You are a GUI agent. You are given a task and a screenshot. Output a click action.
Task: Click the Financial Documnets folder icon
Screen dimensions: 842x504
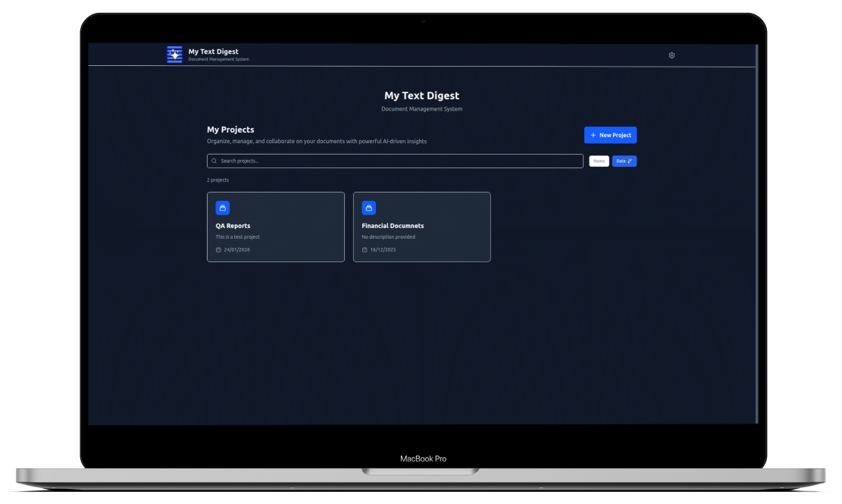tap(369, 208)
